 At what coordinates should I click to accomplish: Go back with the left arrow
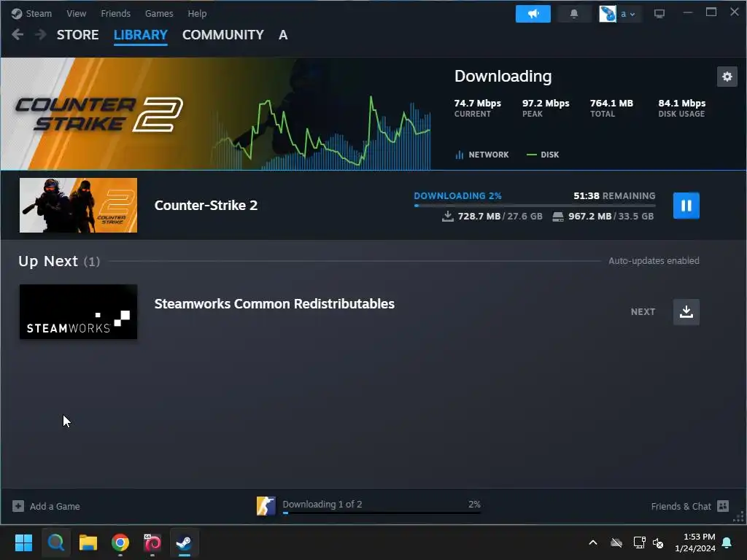(18, 34)
